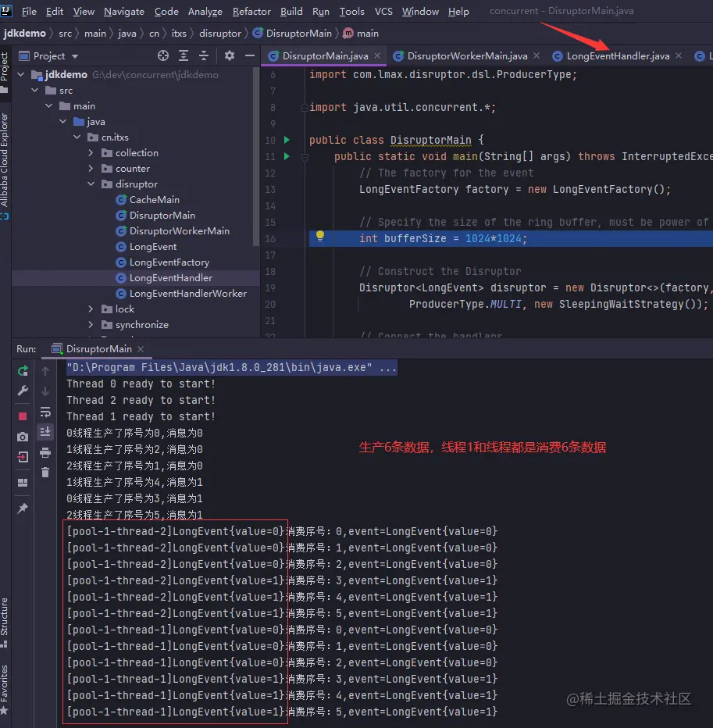Click the bufferSize code line 16
The width and height of the screenshot is (713, 728).
point(511,239)
